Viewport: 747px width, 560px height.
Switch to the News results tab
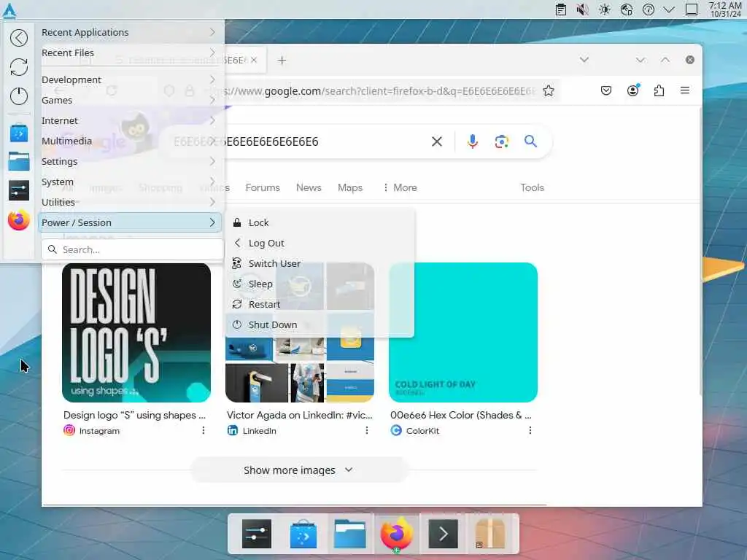click(309, 187)
